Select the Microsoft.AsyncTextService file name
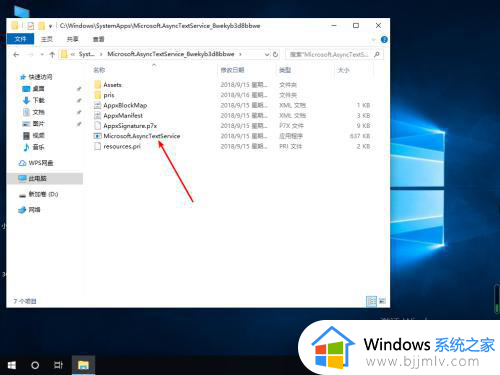The width and height of the screenshot is (500, 375). click(x=142, y=136)
